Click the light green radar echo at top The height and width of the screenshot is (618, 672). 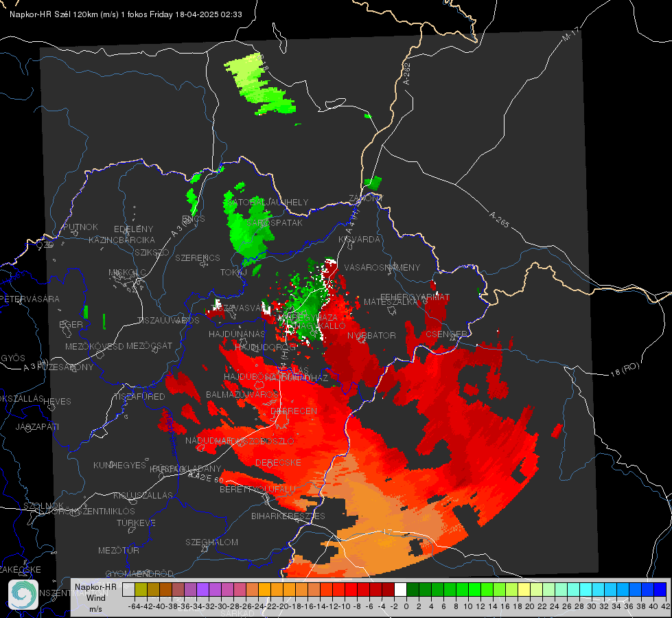tap(260, 85)
